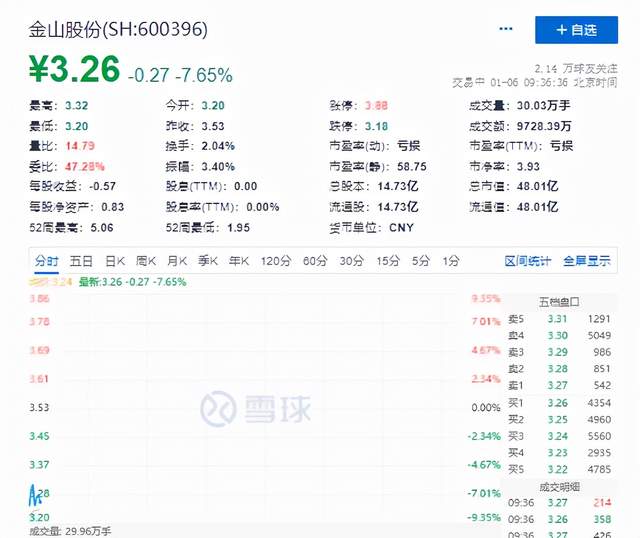The image size is (640, 538).
Task: Click the 最高 value 3.32
Action: [x=76, y=106]
